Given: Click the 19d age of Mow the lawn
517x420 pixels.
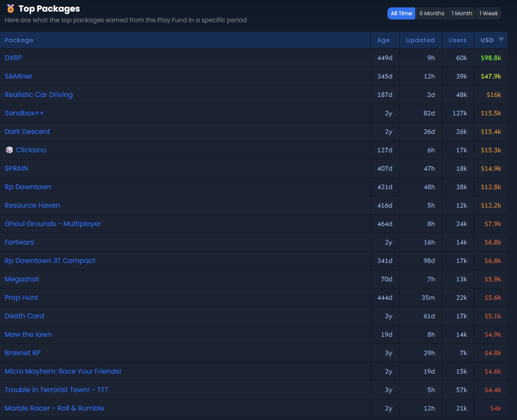Looking at the screenshot, I should [386, 335].
